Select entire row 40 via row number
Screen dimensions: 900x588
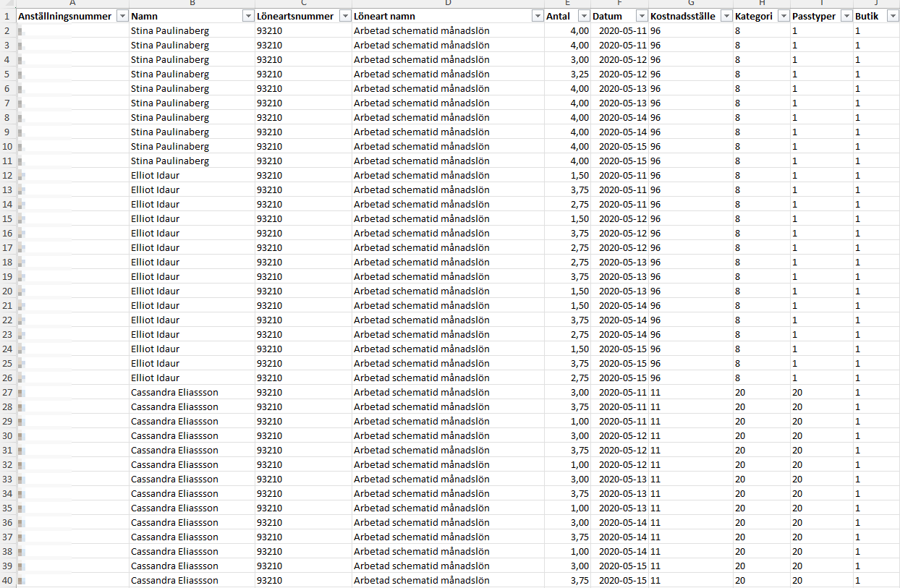pos(7,580)
